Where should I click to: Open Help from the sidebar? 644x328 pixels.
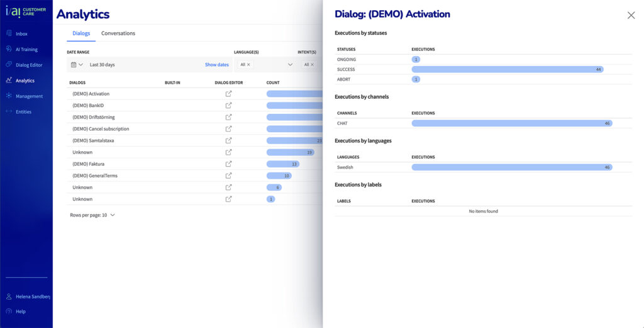tap(20, 312)
